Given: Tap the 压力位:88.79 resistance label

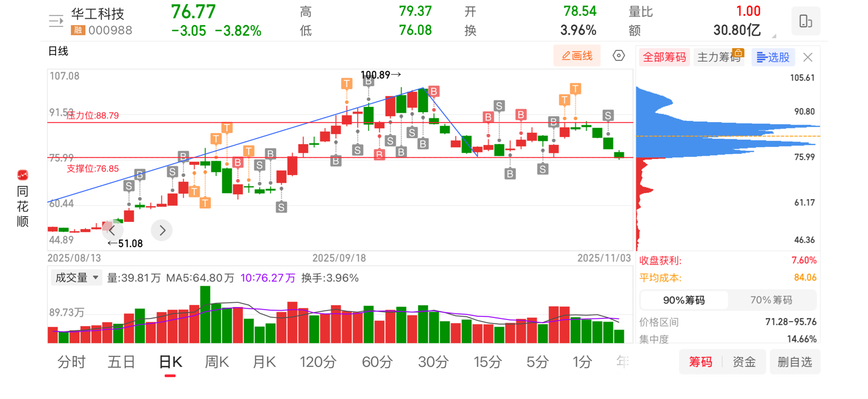Looking at the screenshot, I should pyautogui.click(x=93, y=115).
